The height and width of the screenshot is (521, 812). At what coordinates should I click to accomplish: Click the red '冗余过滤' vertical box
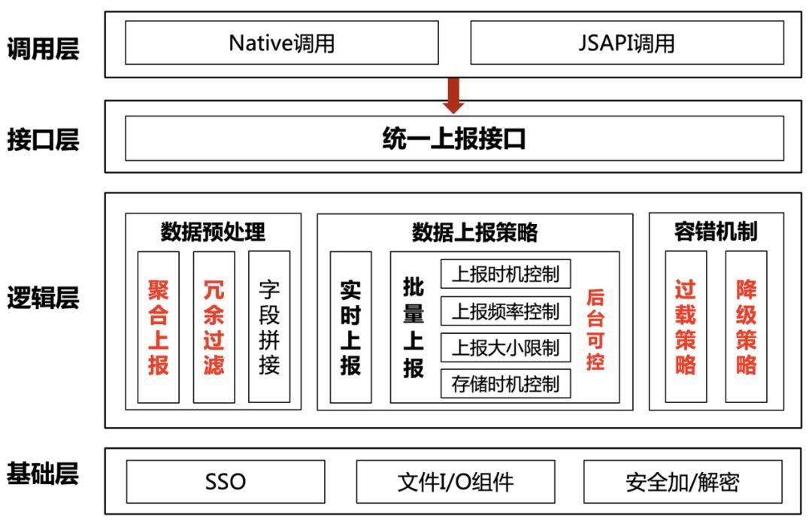click(x=214, y=327)
